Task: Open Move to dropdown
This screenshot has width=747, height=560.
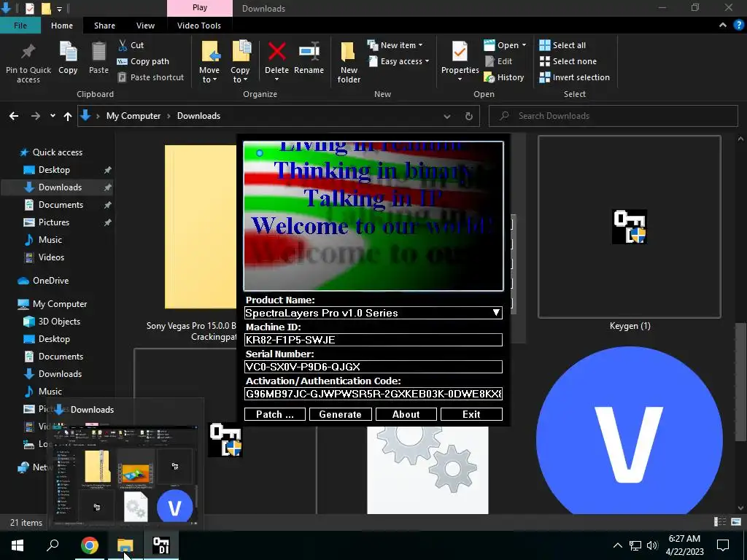Action: click(209, 62)
